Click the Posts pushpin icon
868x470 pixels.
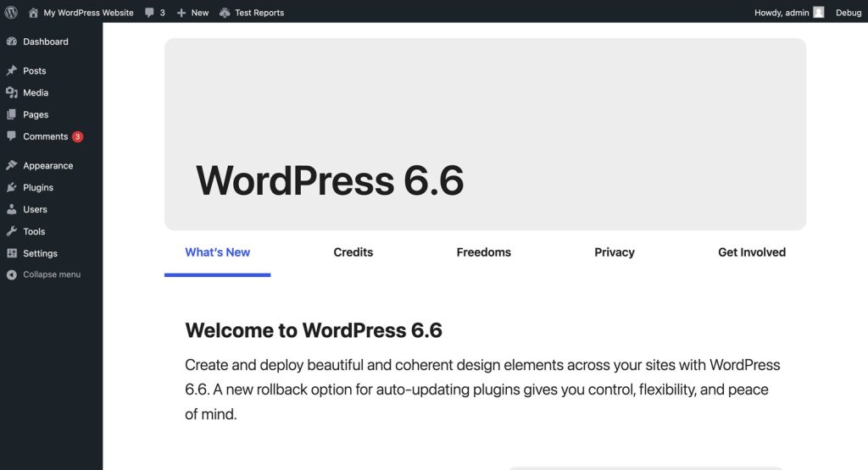12,71
